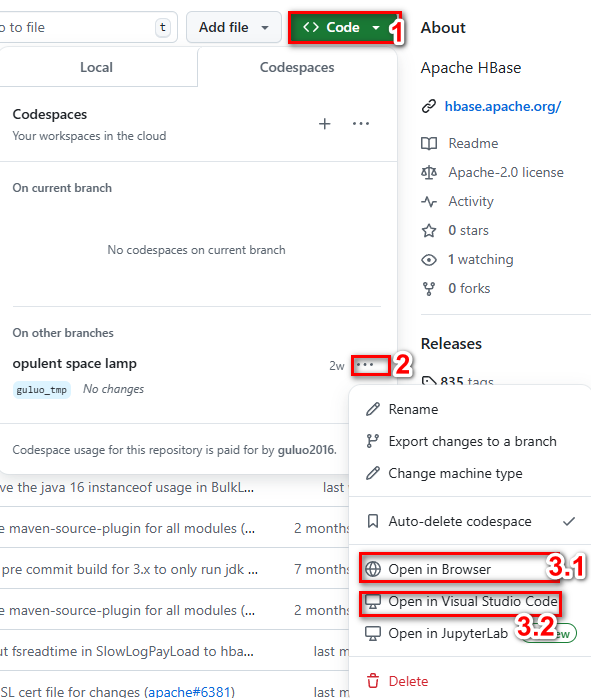Switch to the Codespaces tab
Screen dimensions: 591x698
click(x=297, y=67)
